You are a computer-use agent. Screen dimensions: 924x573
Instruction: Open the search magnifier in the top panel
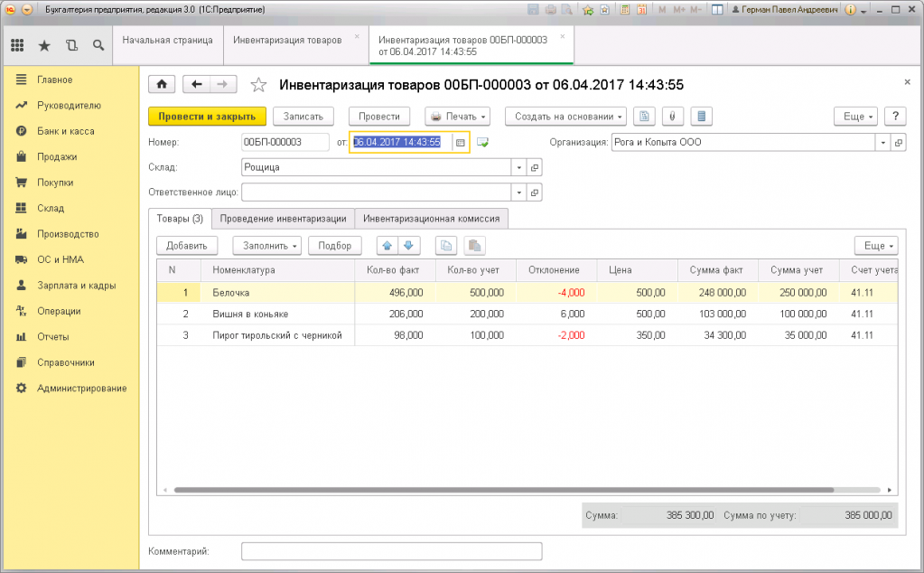coord(98,44)
